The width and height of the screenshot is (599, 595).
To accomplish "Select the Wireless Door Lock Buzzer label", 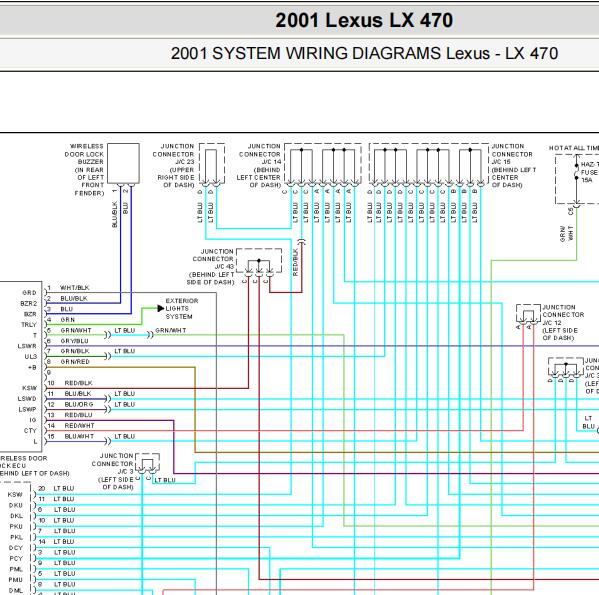I will coord(84,170).
